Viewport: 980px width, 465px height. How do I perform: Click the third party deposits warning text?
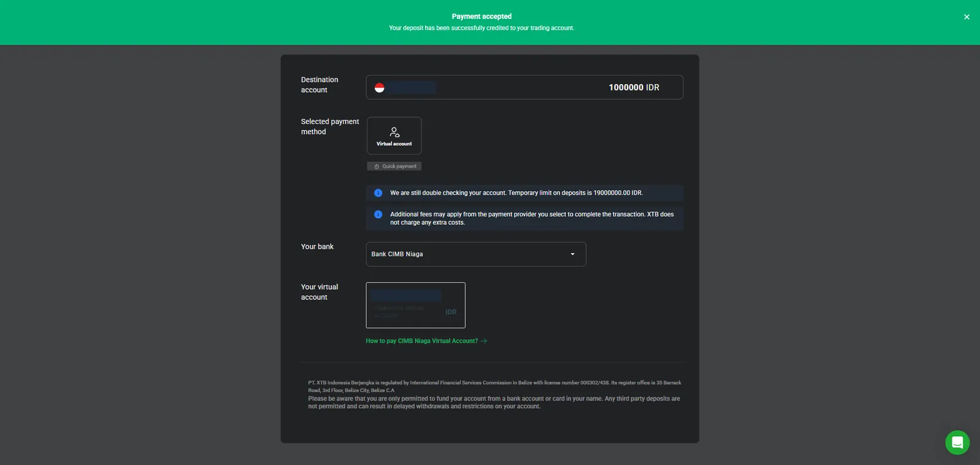coord(494,403)
